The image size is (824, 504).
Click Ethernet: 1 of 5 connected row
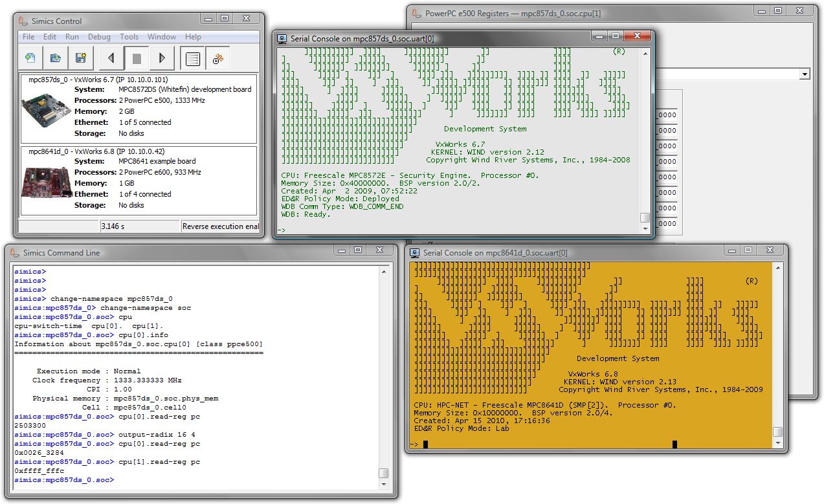pyautogui.click(x=123, y=122)
